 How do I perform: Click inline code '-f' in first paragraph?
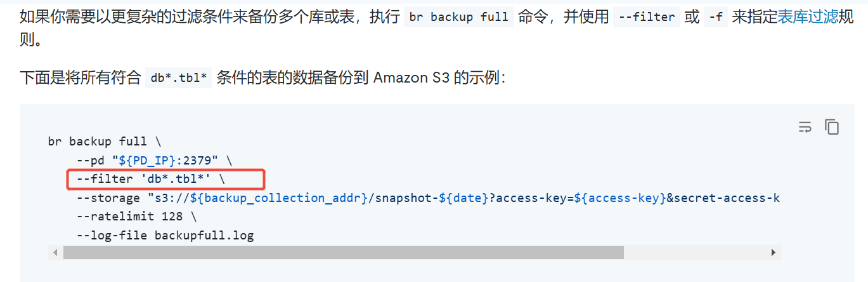point(716,17)
